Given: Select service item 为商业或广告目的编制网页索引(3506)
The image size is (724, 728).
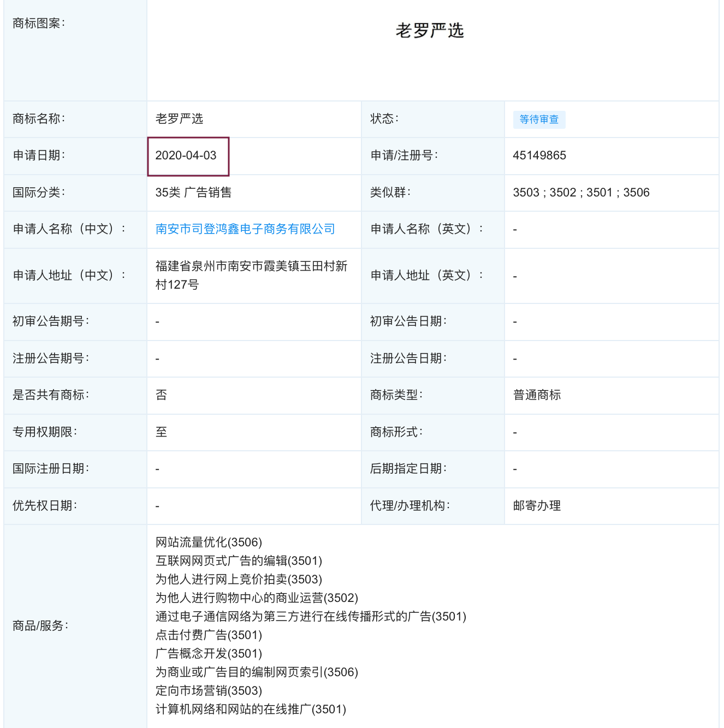Looking at the screenshot, I should coord(257,672).
